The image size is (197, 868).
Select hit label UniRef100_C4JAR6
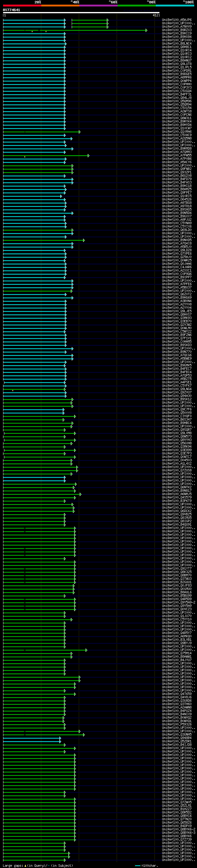177,267
